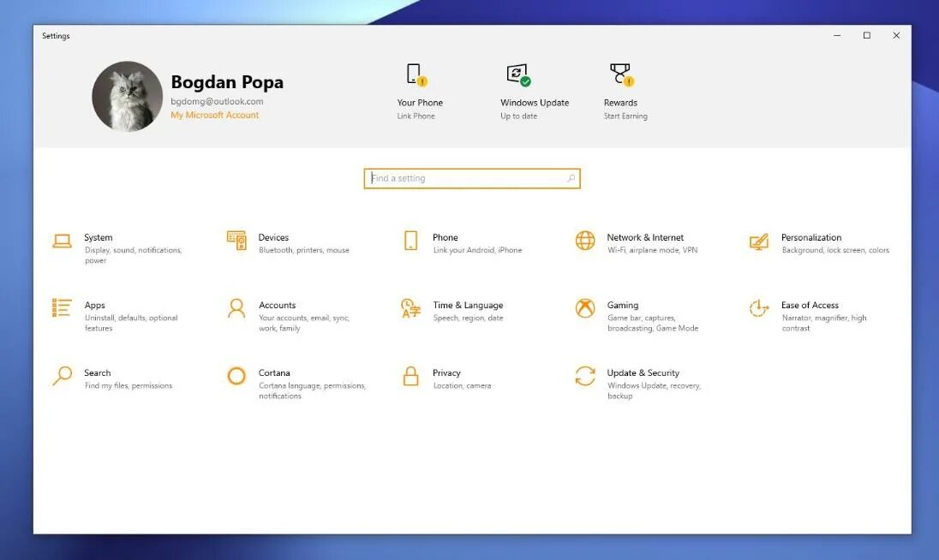Click the 'Speech, region, date' description
The width and height of the screenshot is (939, 560).
pos(468,318)
